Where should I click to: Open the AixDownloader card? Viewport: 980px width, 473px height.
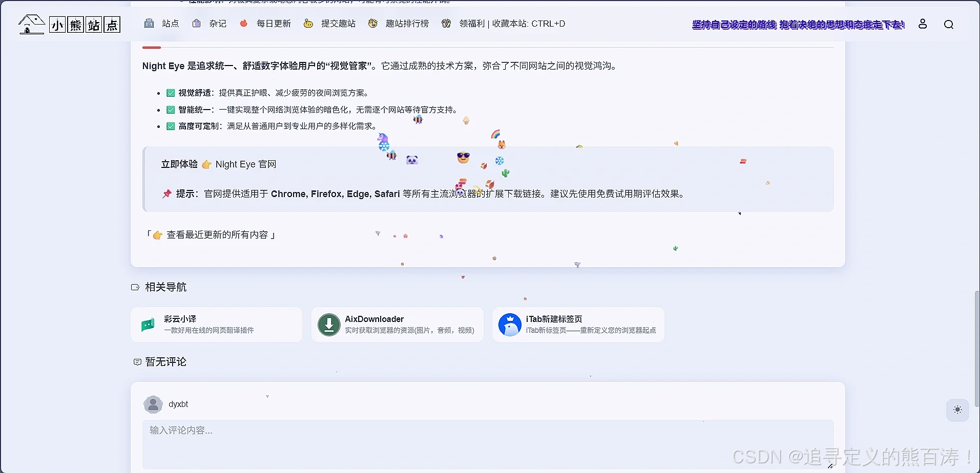click(x=397, y=325)
